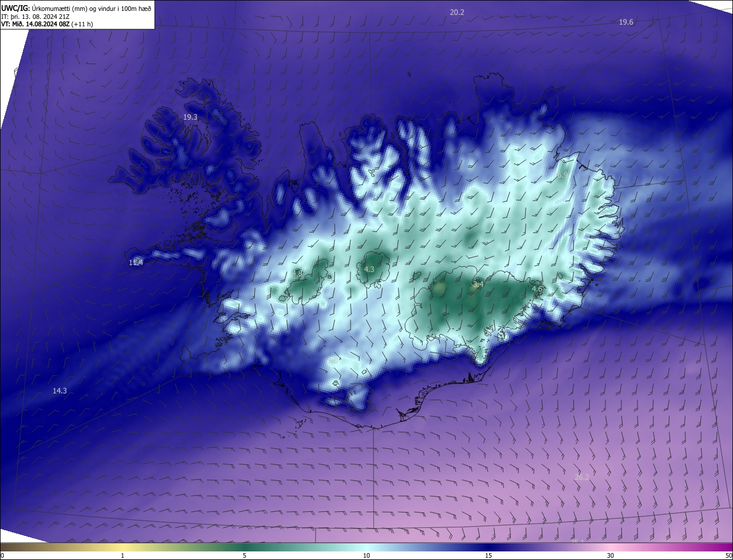Click the 20.2 value label on the map
Image resolution: width=733 pixels, height=560 pixels.
pyautogui.click(x=457, y=12)
